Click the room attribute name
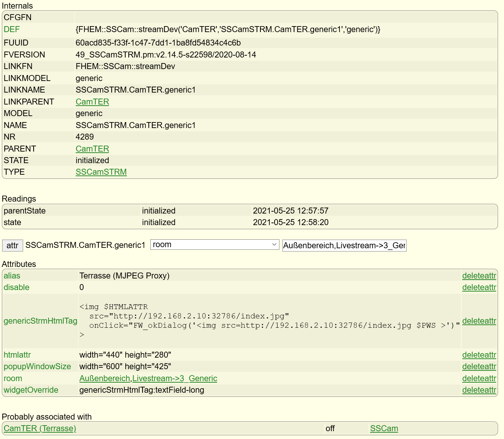504x439 pixels. pyautogui.click(x=13, y=379)
